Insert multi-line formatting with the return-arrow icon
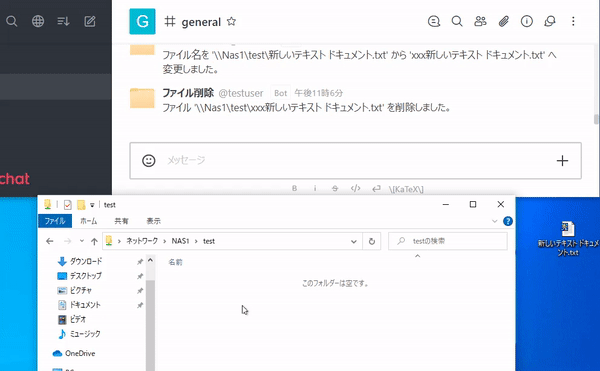Viewport: 600px width, 371px height. [376, 188]
